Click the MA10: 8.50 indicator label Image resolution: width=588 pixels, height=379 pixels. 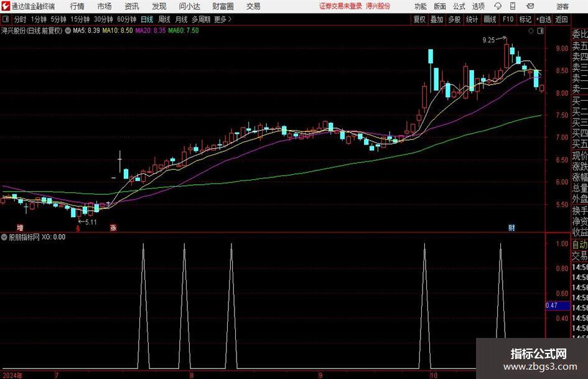click(x=118, y=30)
